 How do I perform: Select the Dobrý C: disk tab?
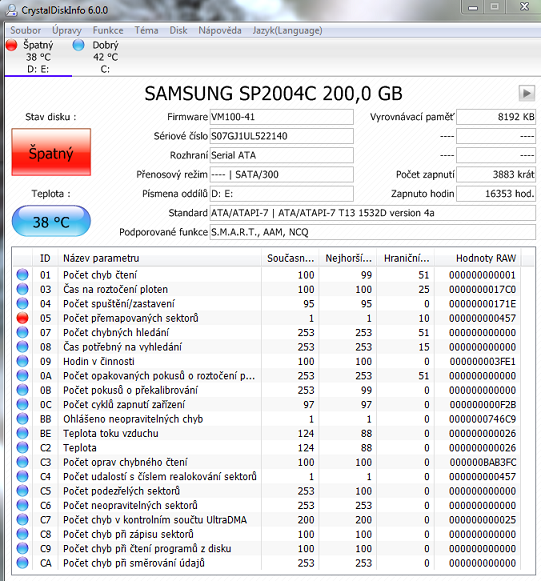(x=105, y=57)
